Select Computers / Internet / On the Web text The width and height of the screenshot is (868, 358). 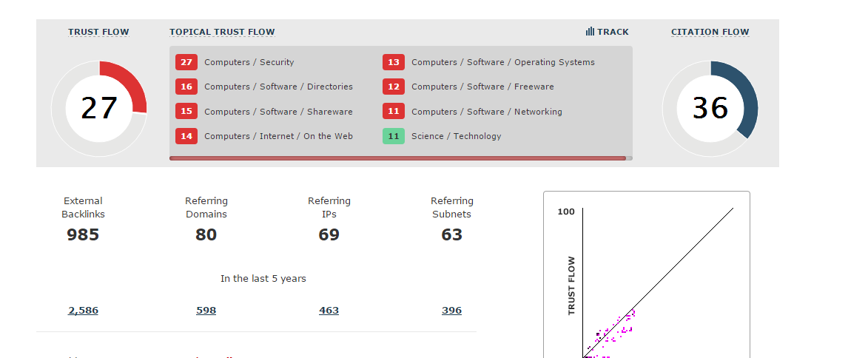(278, 136)
